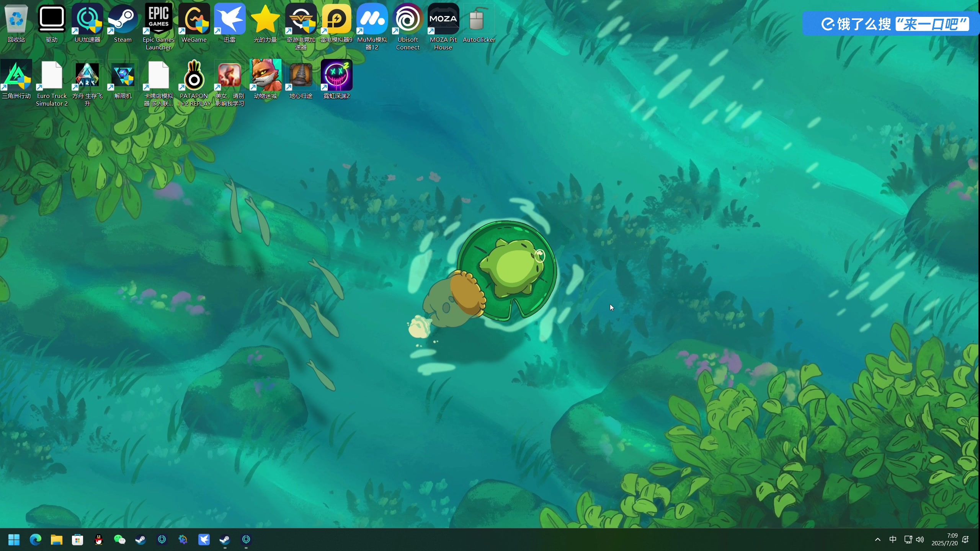The height and width of the screenshot is (551, 980).
Task: Select the 奇游电竞加速器 desktop shortcut
Action: pyautogui.click(x=301, y=27)
